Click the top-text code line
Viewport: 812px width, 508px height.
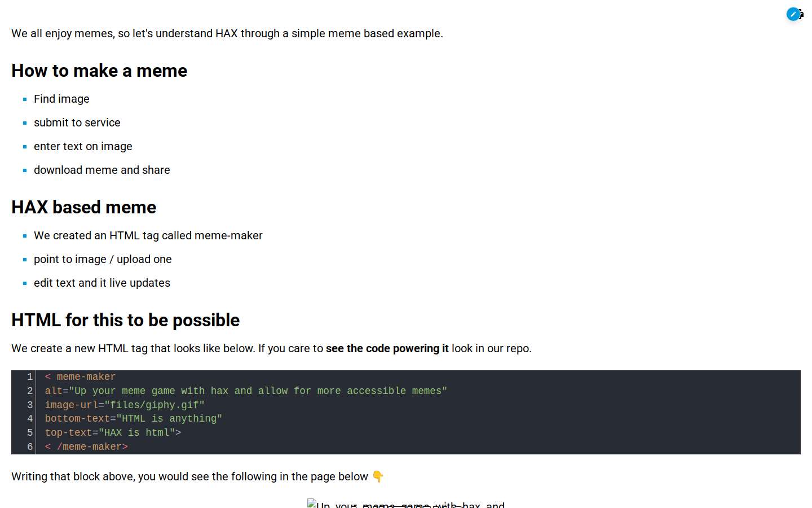click(x=113, y=433)
